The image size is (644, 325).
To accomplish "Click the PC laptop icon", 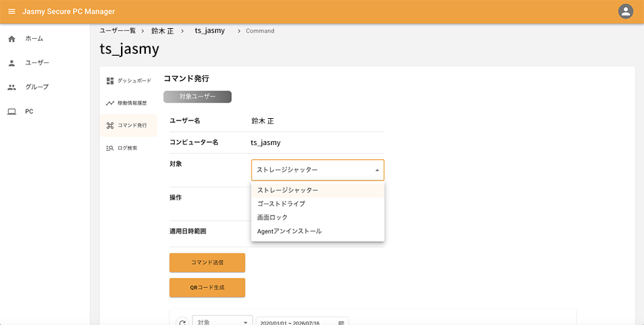I will click(11, 111).
